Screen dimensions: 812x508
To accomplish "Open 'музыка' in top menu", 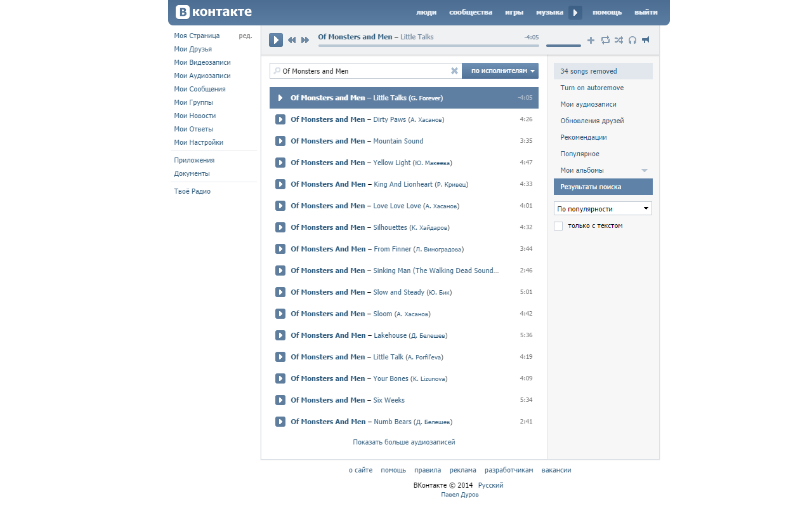I will point(549,13).
